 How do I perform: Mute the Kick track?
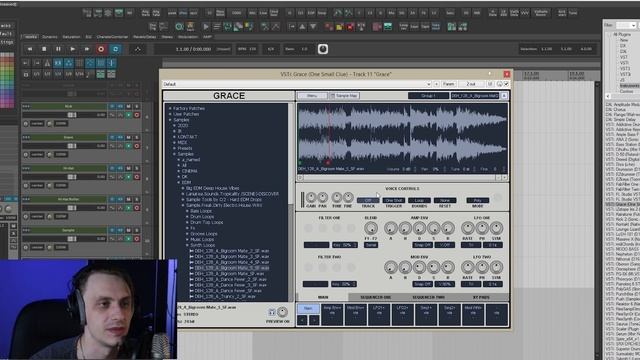(x=129, y=106)
